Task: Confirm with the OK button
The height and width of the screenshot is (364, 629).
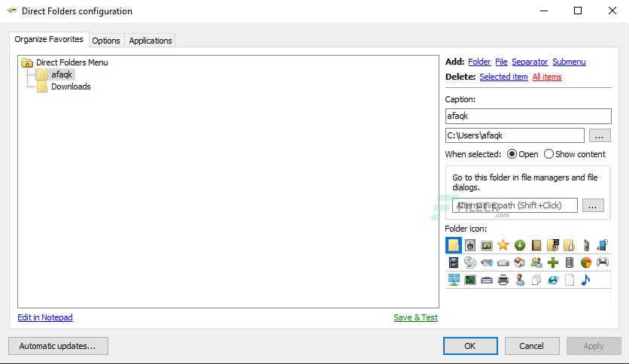Action: tap(470, 346)
